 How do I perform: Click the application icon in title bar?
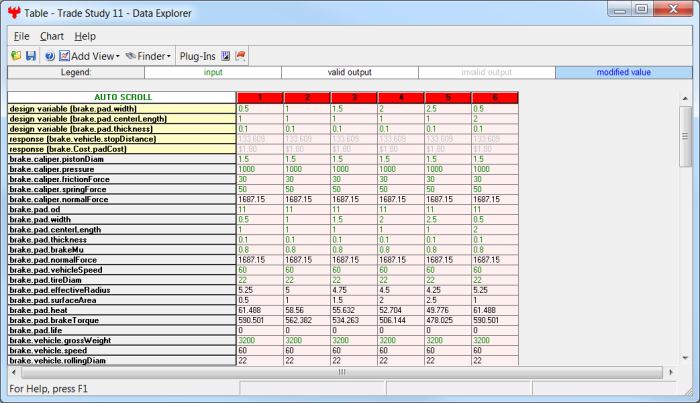pyautogui.click(x=14, y=11)
